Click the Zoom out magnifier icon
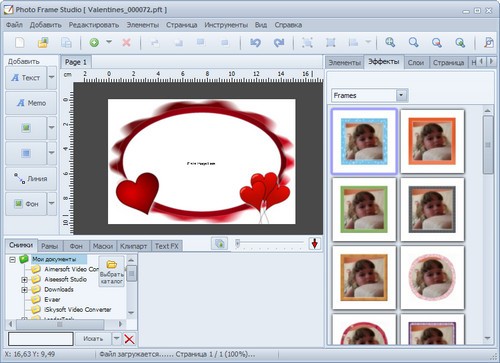This screenshot has height=363, width=500. tap(413, 42)
